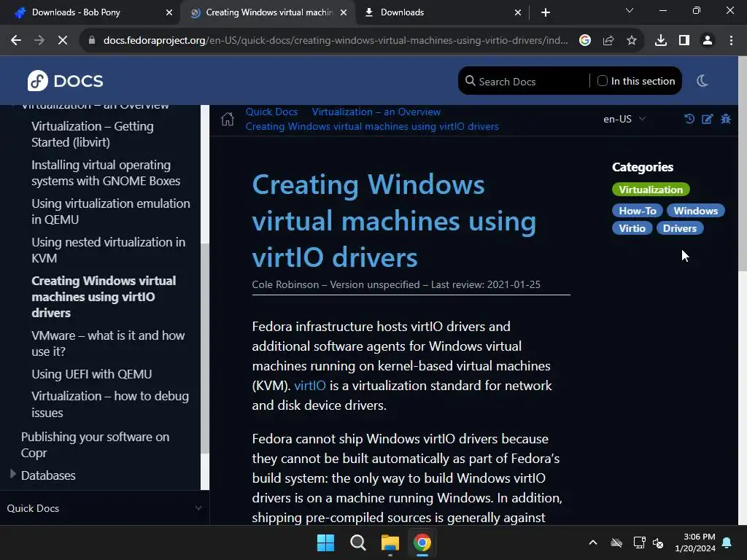The height and width of the screenshot is (560, 747).
Task: Click browser forward arrow
Action: 39,41
